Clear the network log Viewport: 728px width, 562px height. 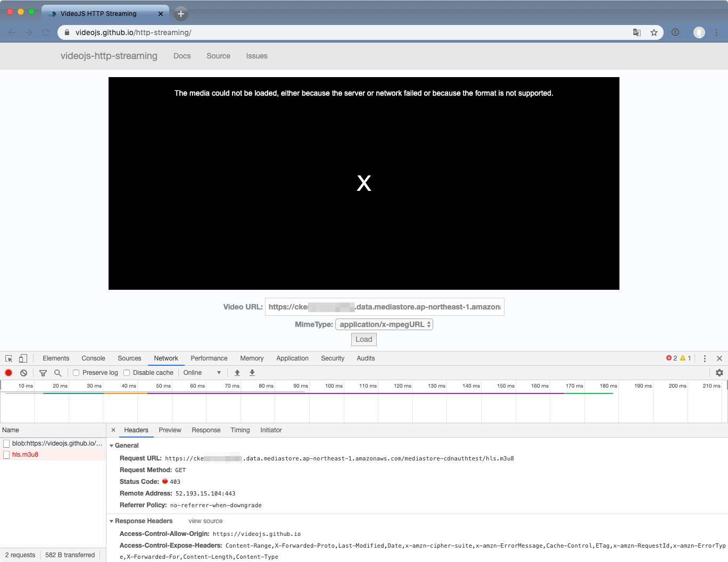(x=23, y=373)
